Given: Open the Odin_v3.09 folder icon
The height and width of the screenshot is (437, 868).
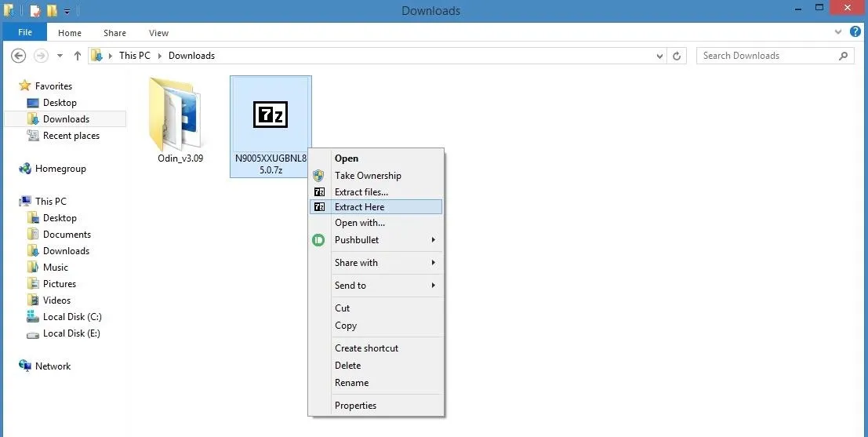Looking at the screenshot, I should tap(175, 114).
